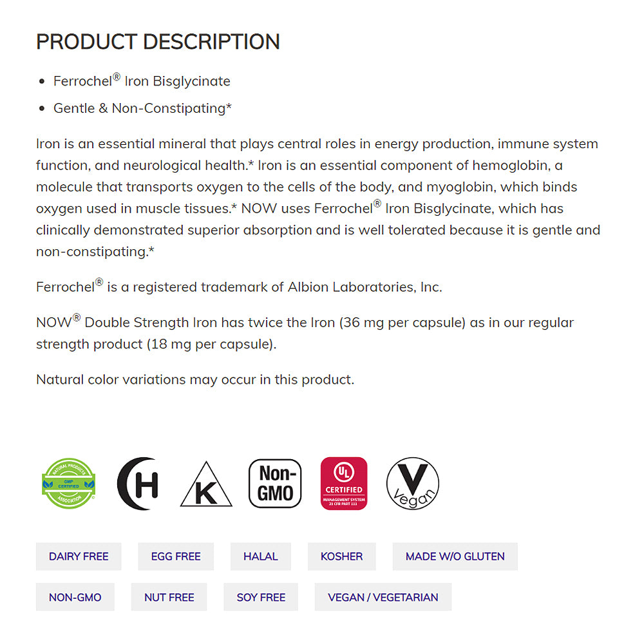Open the Vegan / Vegetarian tag
This screenshot has height=644, width=644.
[383, 597]
